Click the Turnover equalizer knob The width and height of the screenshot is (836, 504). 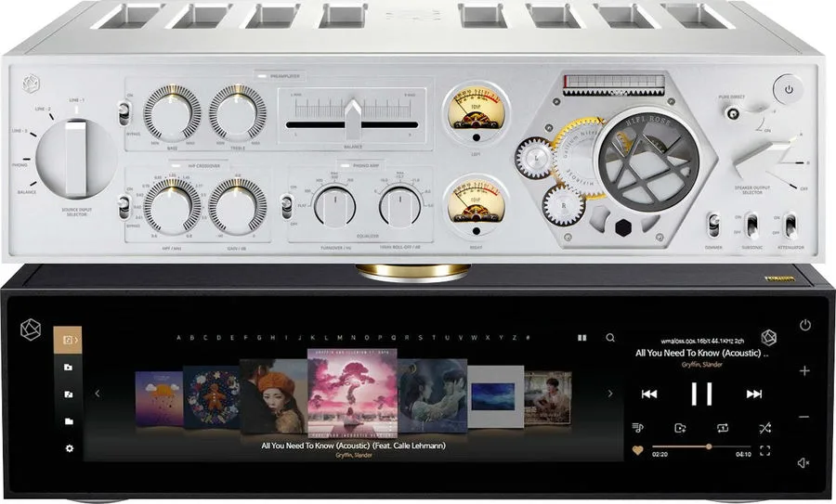click(x=334, y=206)
